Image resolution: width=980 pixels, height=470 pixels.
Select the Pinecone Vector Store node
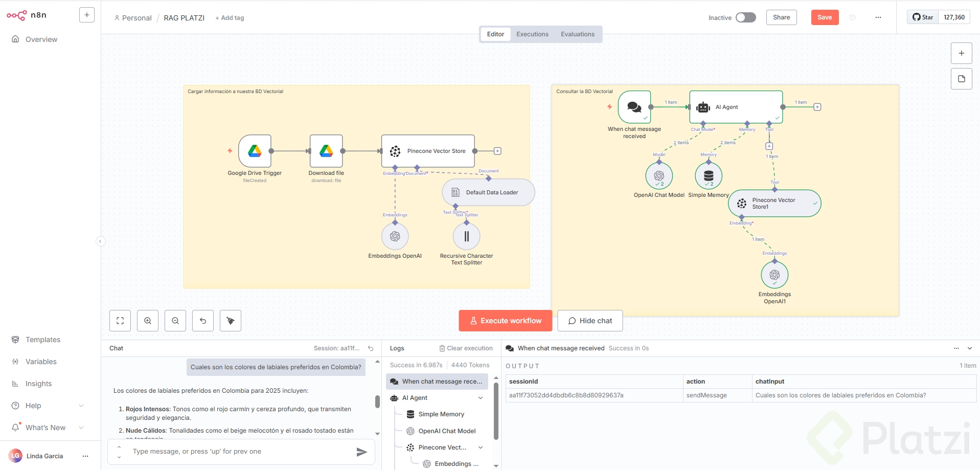pyautogui.click(x=428, y=151)
